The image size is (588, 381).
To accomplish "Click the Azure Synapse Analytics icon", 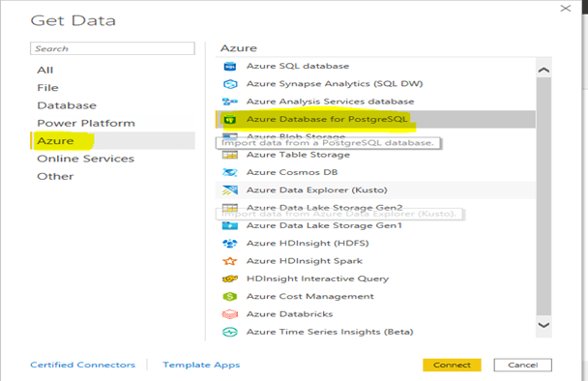I will (230, 84).
